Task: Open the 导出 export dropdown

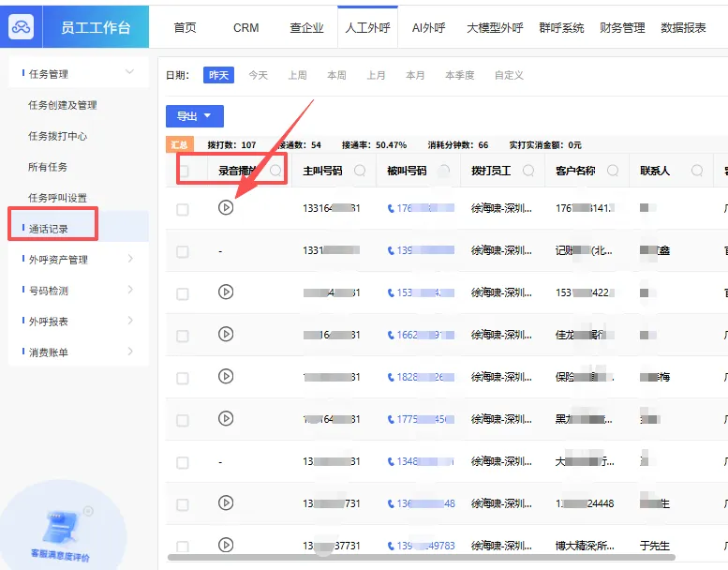Action: click(195, 116)
